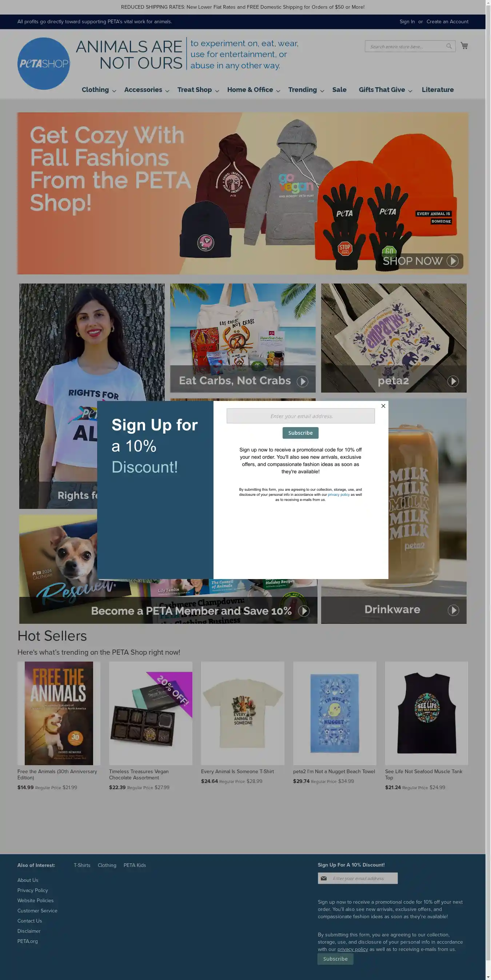Open the Literature menu item
The image size is (491, 980).
tap(437, 90)
